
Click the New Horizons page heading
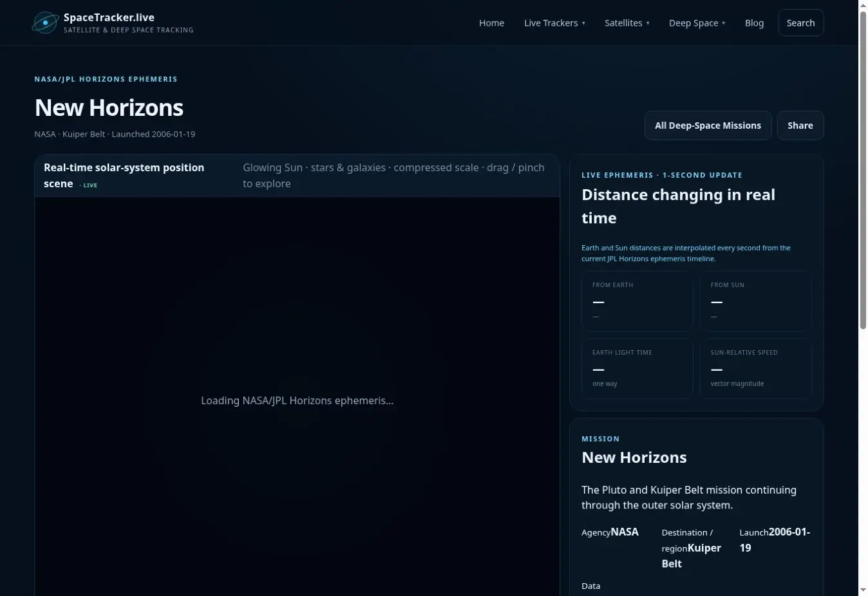tap(109, 107)
